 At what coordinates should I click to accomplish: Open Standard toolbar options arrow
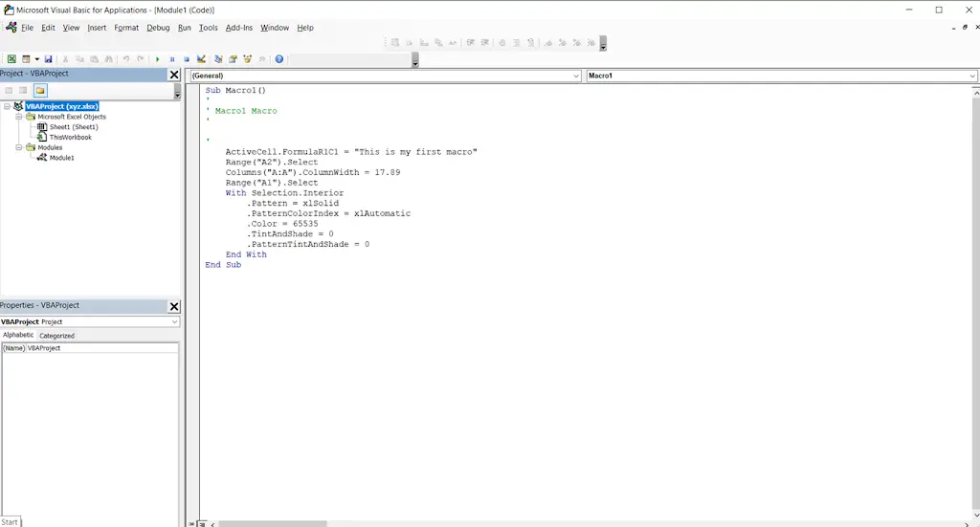415,60
